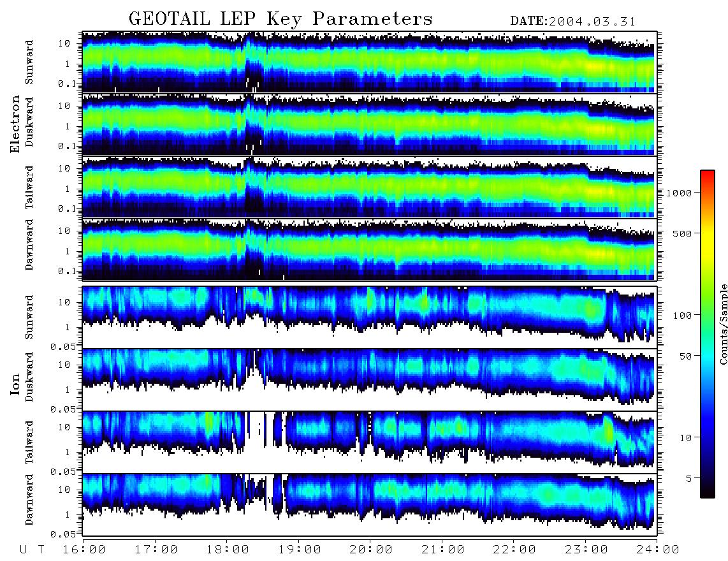Image resolution: width=728 pixels, height=561 pixels.
Task: Click the 5 color scale tick label
Action: click(688, 479)
